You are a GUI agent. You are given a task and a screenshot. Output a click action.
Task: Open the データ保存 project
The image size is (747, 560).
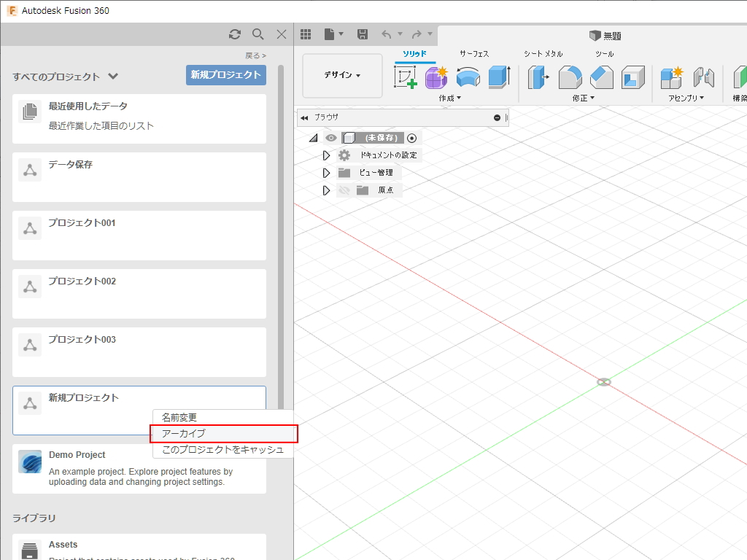tap(139, 176)
